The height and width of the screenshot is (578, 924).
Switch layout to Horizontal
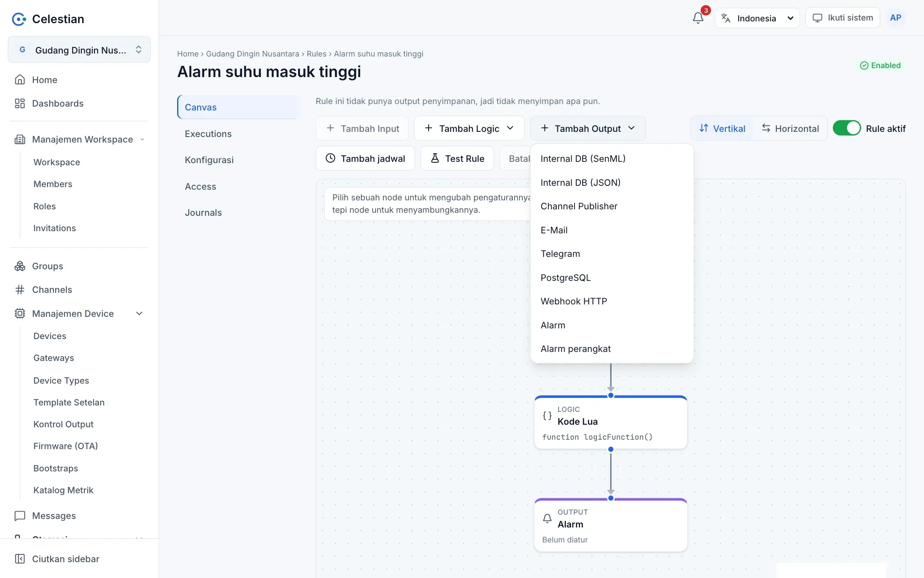(x=790, y=128)
